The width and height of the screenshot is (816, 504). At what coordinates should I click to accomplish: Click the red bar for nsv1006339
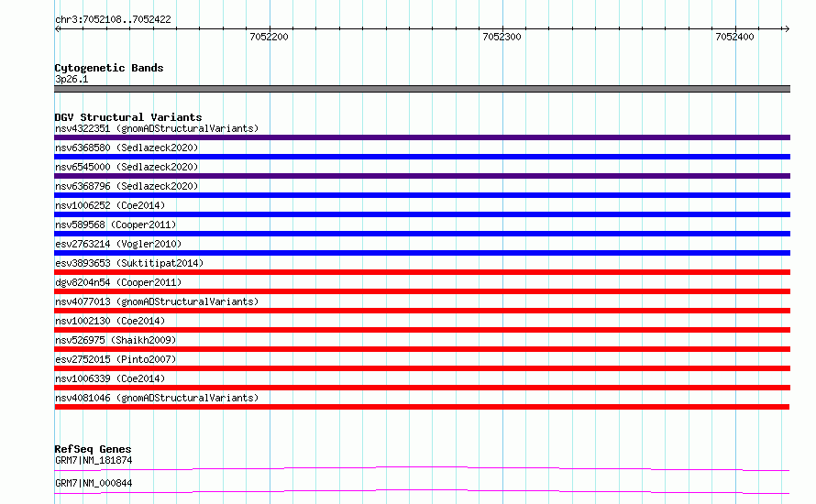point(422,388)
